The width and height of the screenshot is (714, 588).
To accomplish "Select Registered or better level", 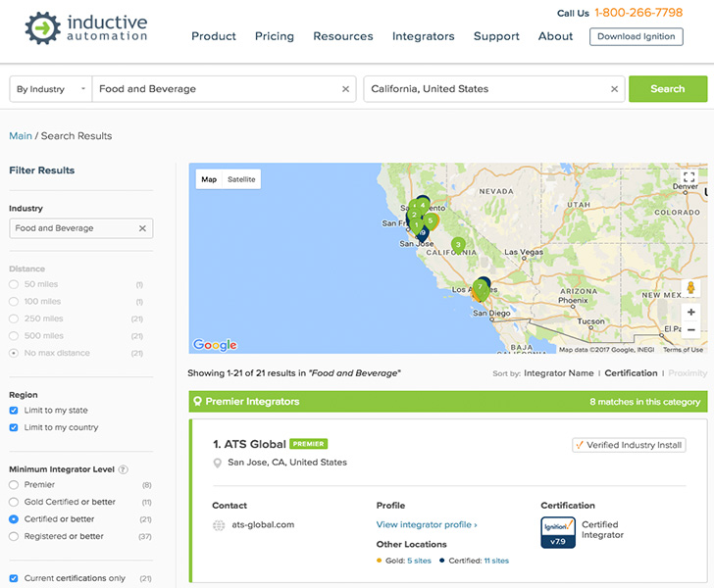I will [14, 537].
